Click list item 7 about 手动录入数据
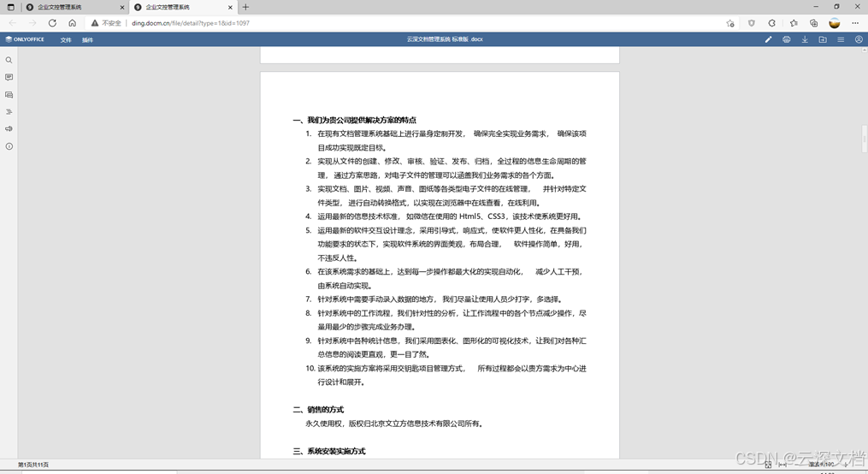This screenshot has width=868, height=474. coord(434,299)
